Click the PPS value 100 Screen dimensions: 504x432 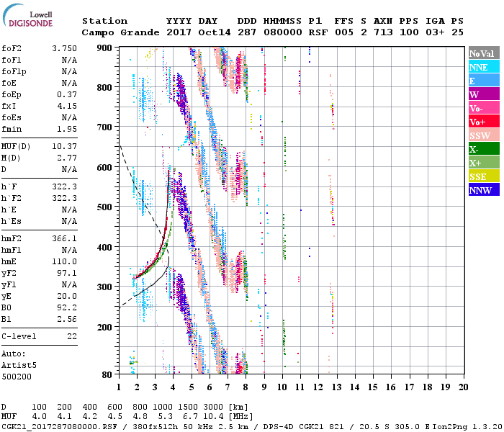point(409,32)
